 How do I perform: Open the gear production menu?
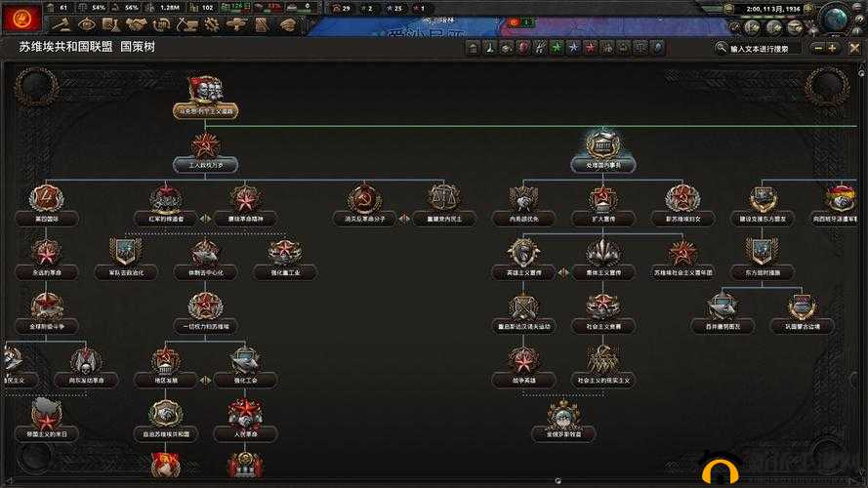tap(212, 23)
